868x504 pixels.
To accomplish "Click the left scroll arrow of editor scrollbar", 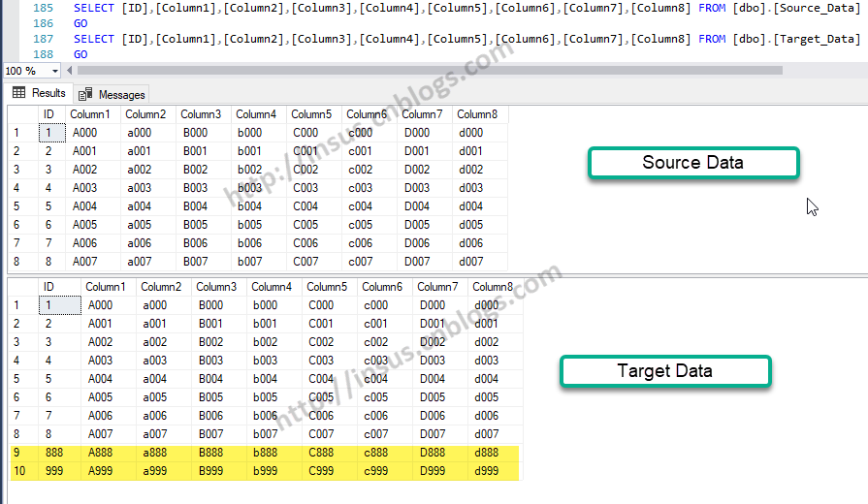I will tap(69, 71).
